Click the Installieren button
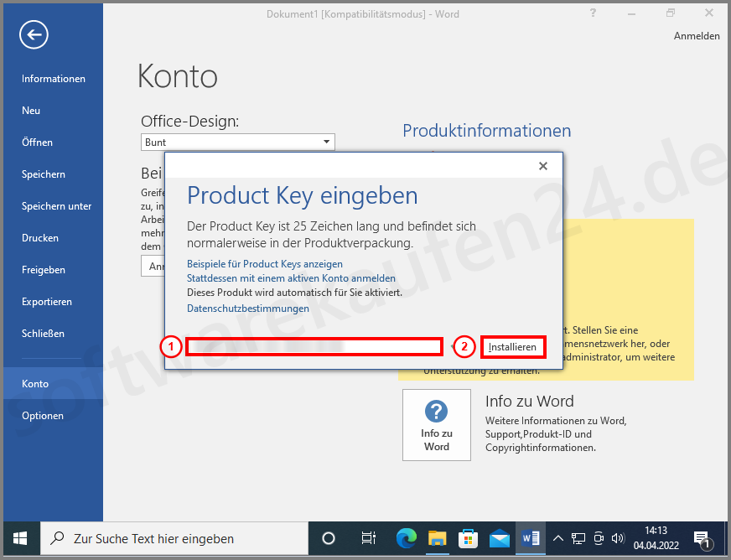This screenshot has width=731, height=560. click(512, 346)
